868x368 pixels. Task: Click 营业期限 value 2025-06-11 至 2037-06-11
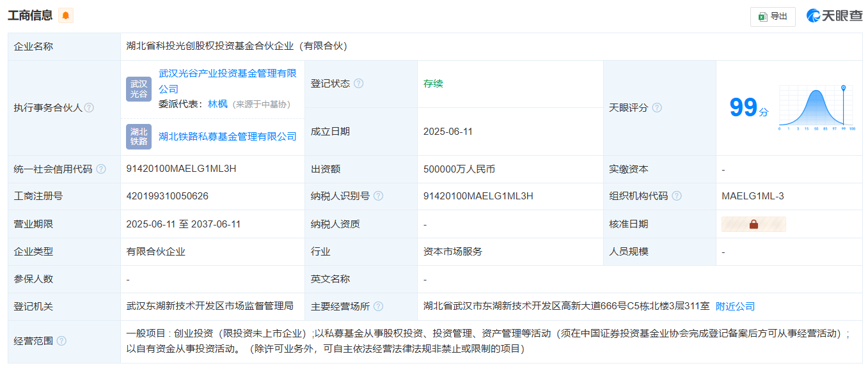click(184, 224)
